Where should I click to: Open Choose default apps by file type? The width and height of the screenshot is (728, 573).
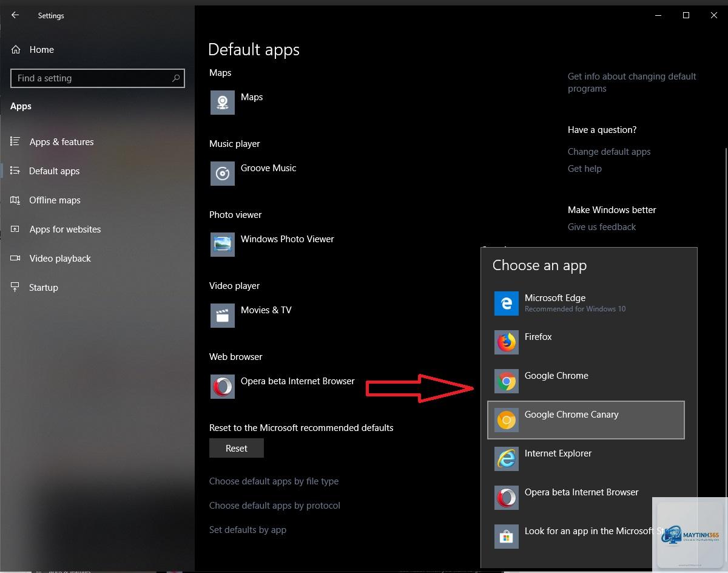[x=274, y=481]
